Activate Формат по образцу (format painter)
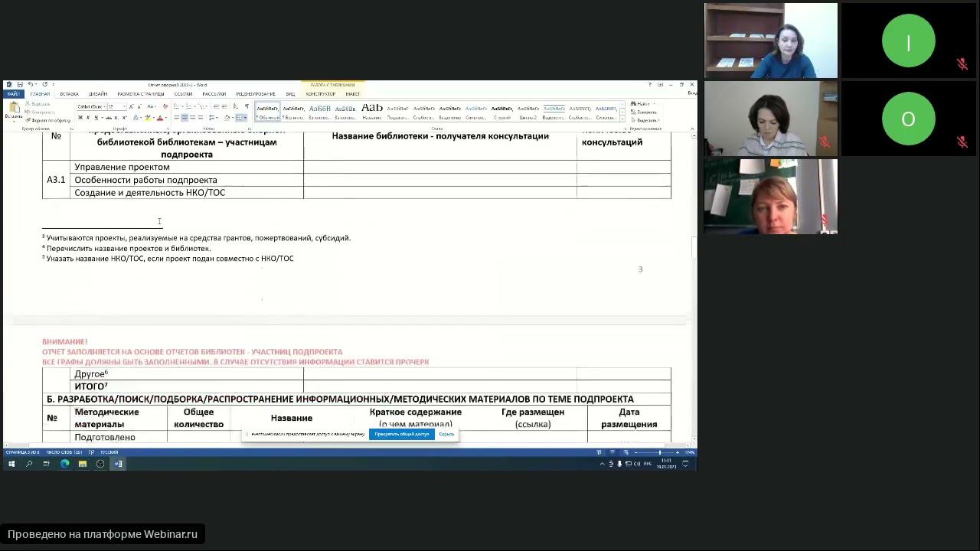Viewport: 980px width, 551px height. pos(48,120)
